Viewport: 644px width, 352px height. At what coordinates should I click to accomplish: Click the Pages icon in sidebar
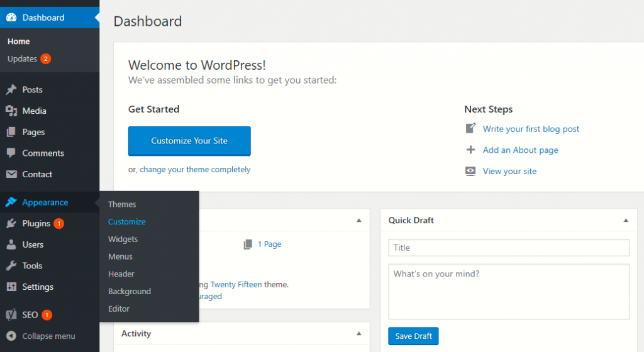[x=11, y=132]
